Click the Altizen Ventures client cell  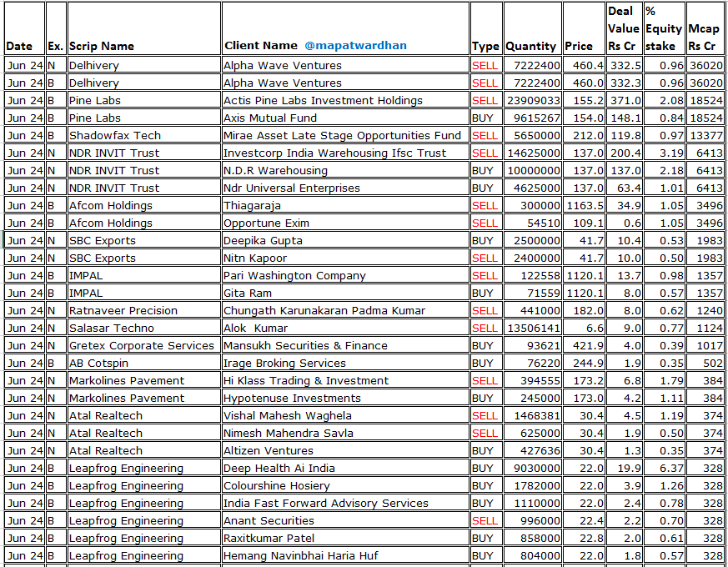pos(345,450)
